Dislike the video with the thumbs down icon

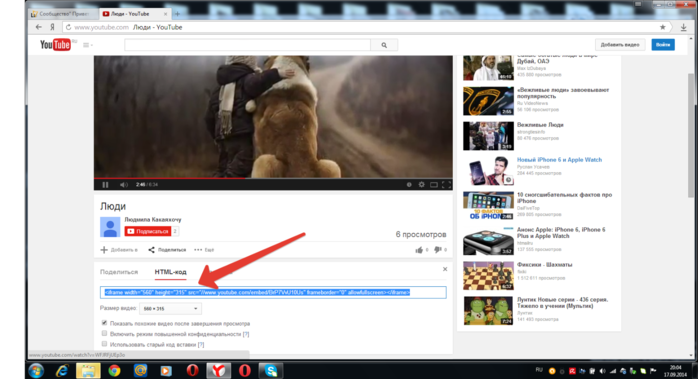[438, 250]
